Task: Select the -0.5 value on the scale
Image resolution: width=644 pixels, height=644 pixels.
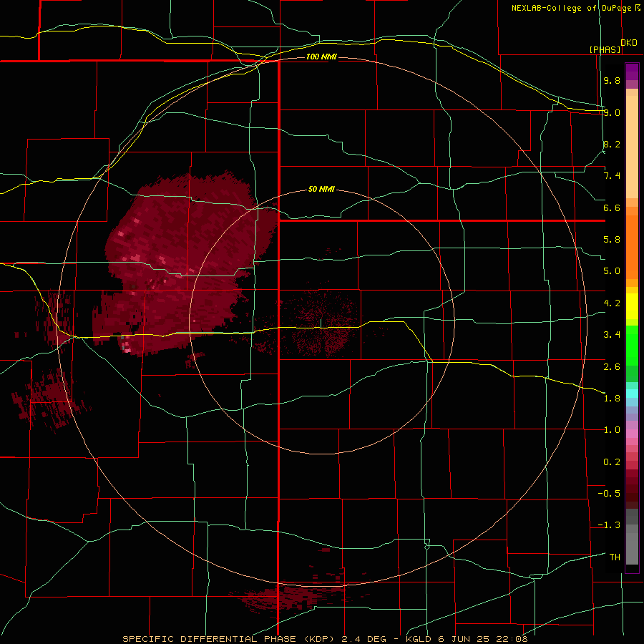Action: click(609, 494)
